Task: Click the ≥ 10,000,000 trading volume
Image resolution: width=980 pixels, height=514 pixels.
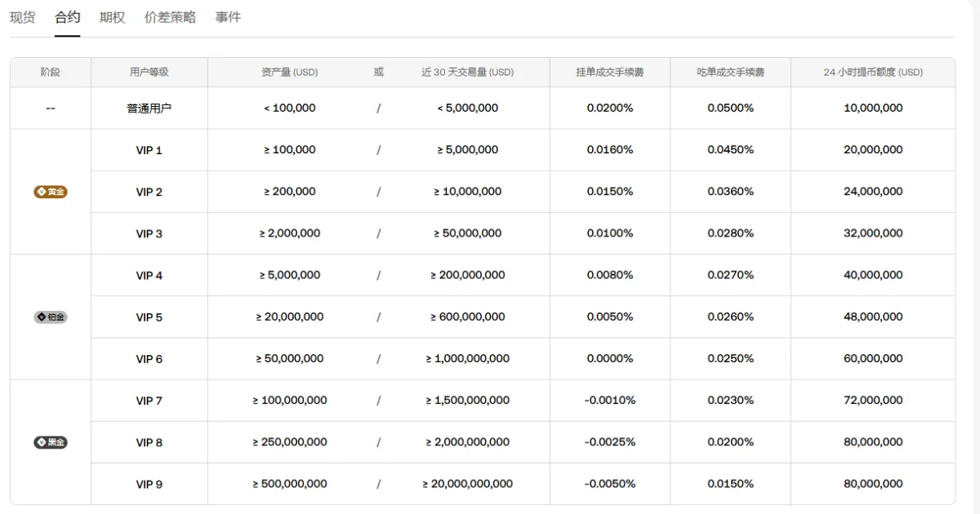Action: point(468,192)
